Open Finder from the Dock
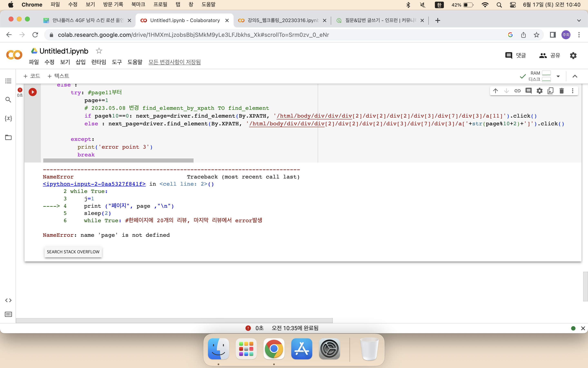This screenshot has height=368, width=588. pos(218,349)
